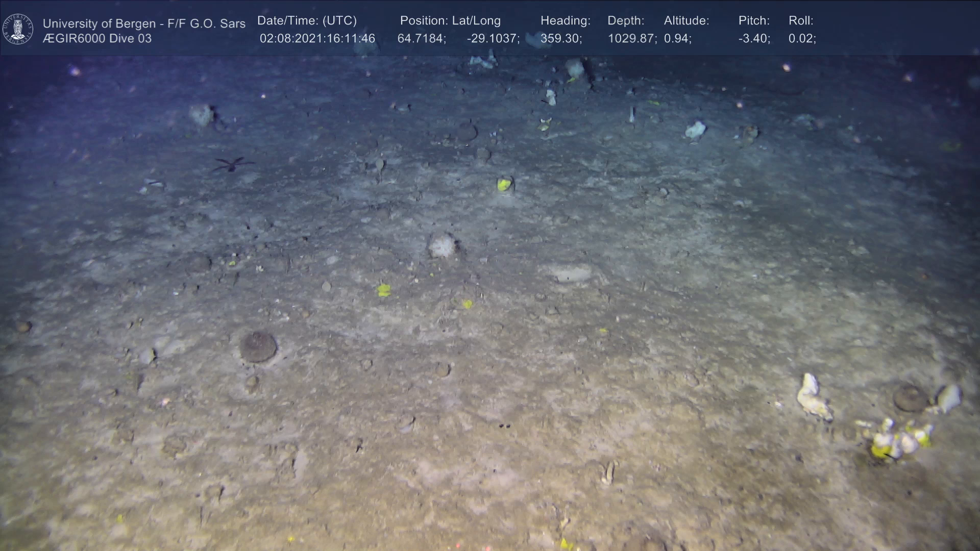The height and width of the screenshot is (551, 980).
Task: Click the Heading value 359.30
Action: pos(561,39)
